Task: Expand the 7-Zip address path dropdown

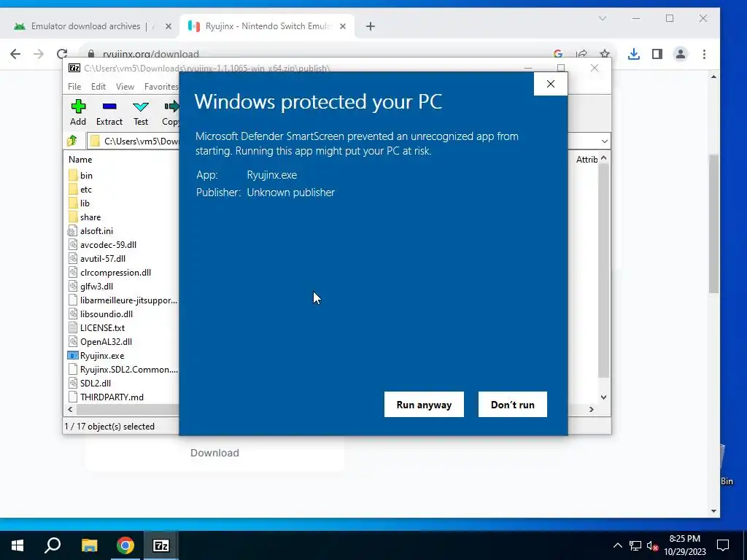Action: (x=604, y=141)
